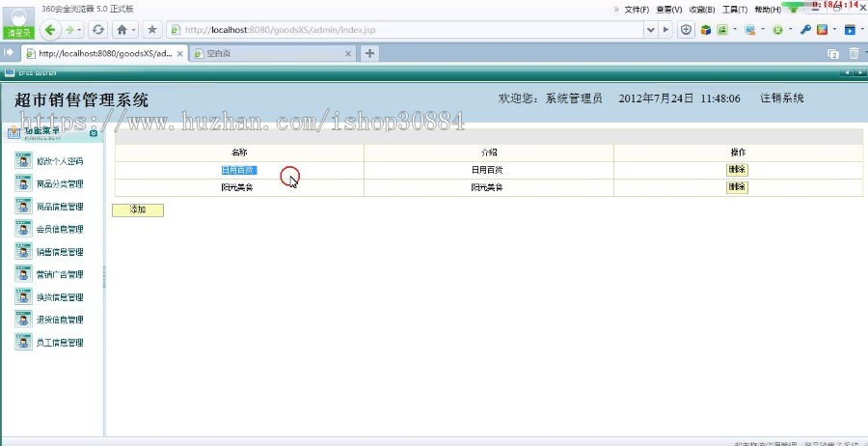Go forward with the forward arrow

69,30
